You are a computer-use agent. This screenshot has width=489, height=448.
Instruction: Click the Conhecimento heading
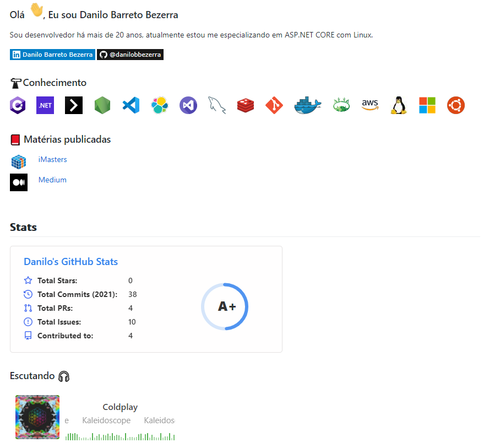(x=55, y=83)
